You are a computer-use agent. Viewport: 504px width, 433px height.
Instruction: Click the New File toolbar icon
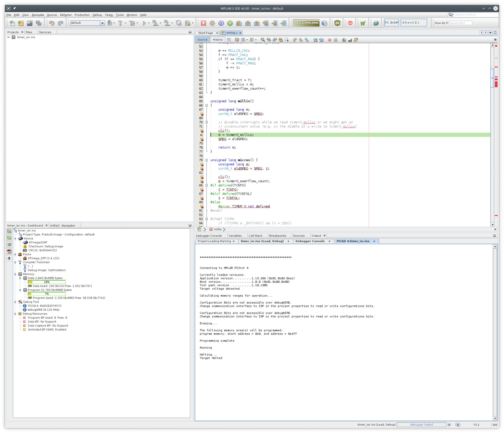12,23
